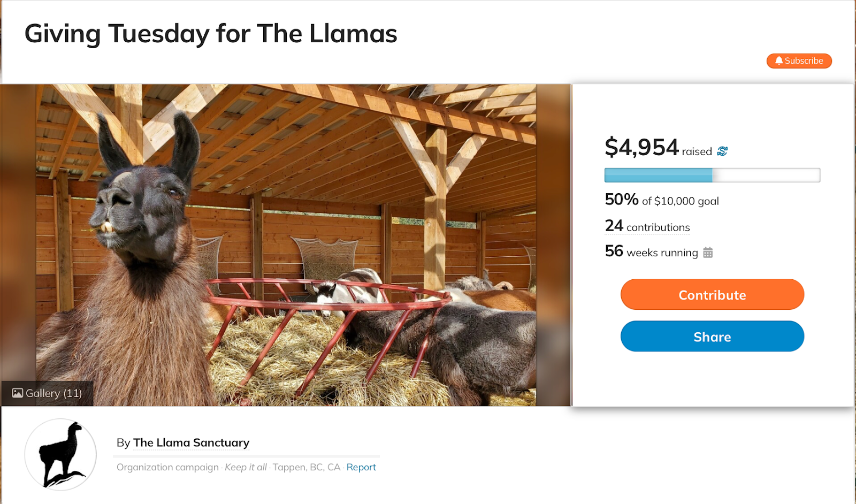View the 24 contributions list
Screen dimensions: 856x504
click(647, 227)
